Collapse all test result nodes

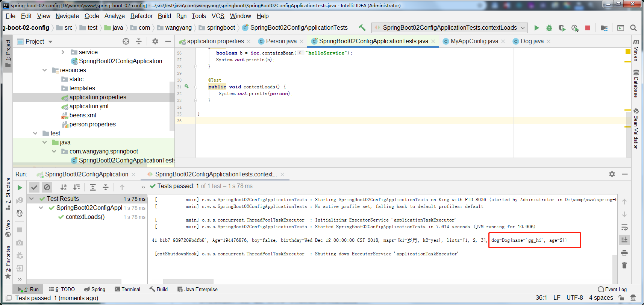(106, 187)
